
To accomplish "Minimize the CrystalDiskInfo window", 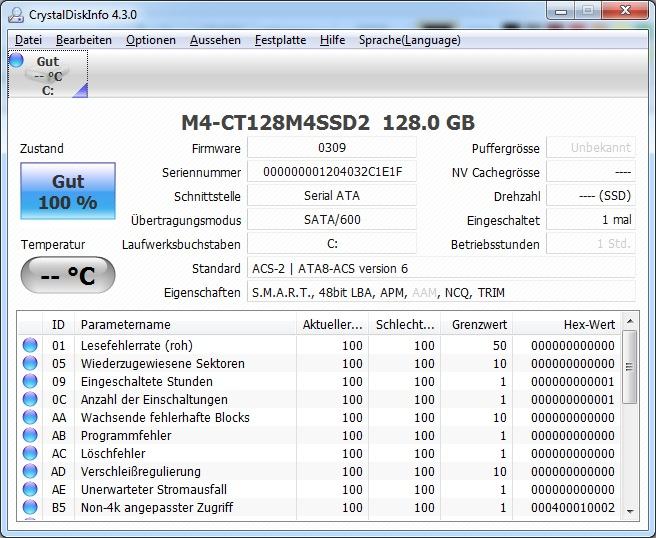I will (x=561, y=10).
